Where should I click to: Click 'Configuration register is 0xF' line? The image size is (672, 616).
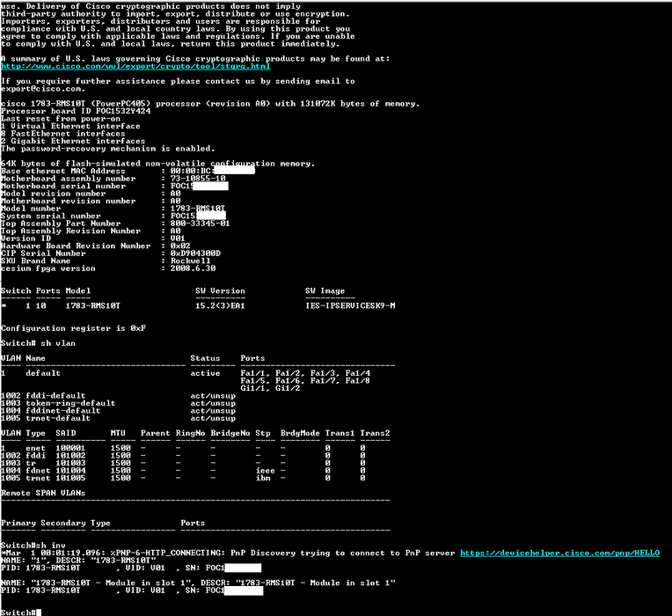pyautogui.click(x=73, y=328)
